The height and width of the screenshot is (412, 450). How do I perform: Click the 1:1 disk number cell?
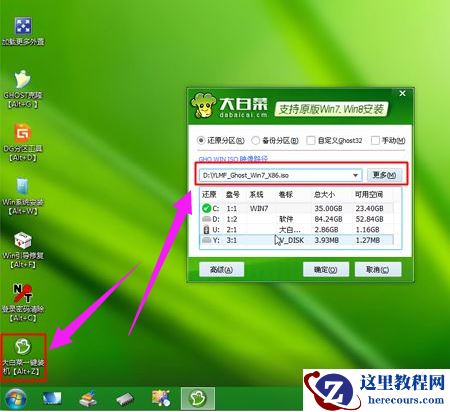(232, 208)
